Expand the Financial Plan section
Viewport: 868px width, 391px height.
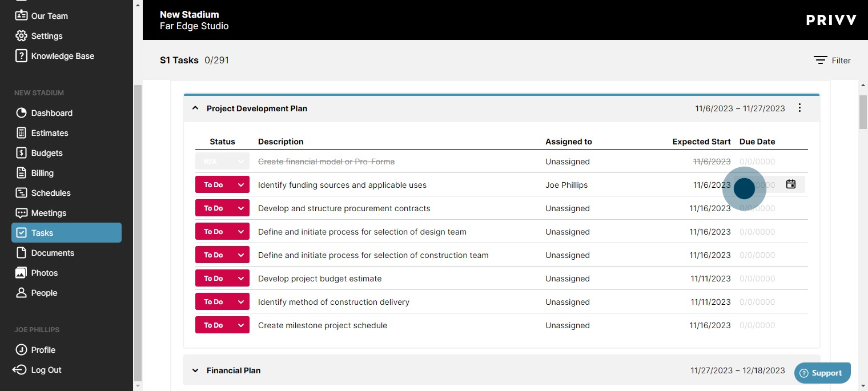coord(195,370)
